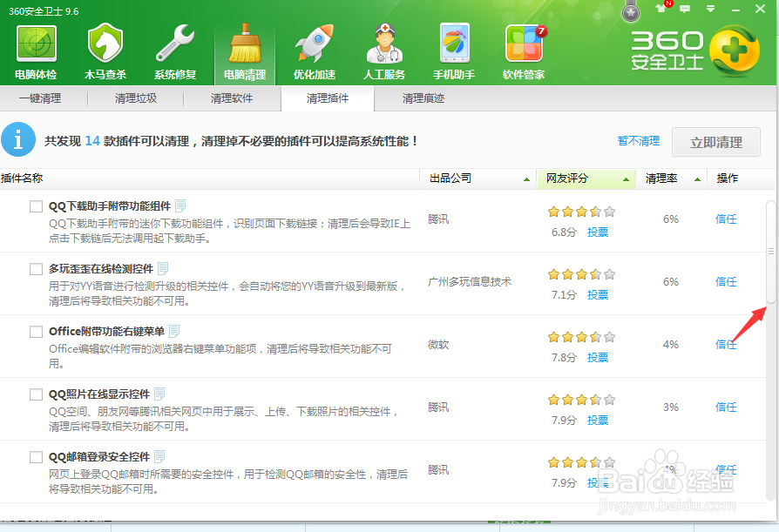779x532 pixels.
Task: Click the plugin list scrollbar thumb
Action: pos(771,252)
